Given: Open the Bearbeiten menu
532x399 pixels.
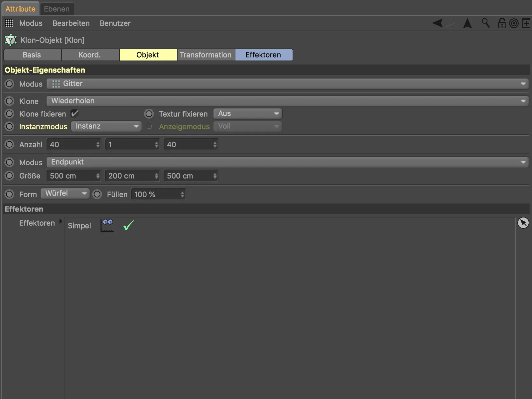Looking at the screenshot, I should click(x=71, y=23).
